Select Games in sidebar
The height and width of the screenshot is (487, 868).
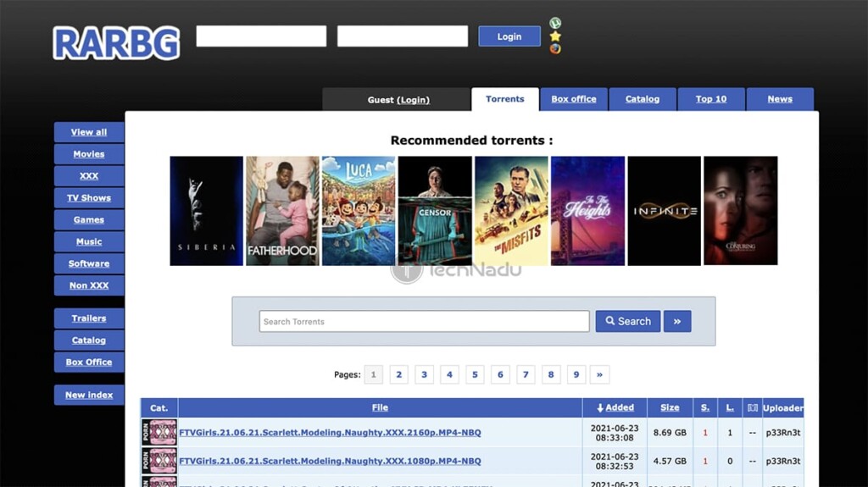[x=89, y=219]
